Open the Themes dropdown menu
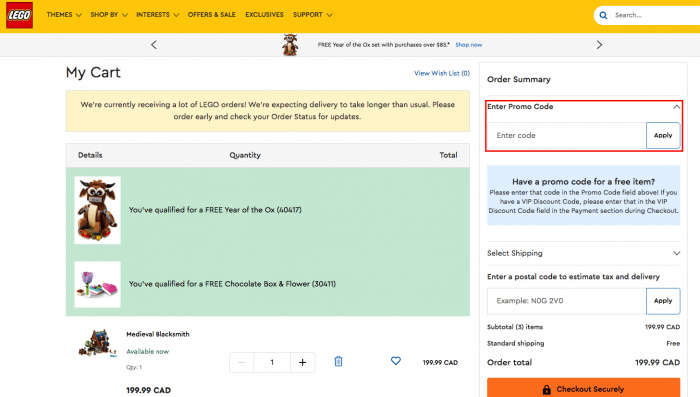The image size is (700, 397). pos(64,15)
